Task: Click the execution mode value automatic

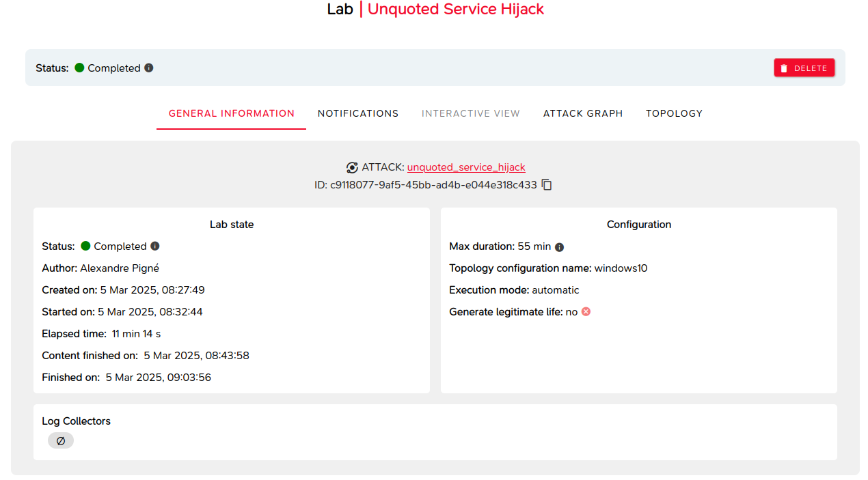Action: 556,290
